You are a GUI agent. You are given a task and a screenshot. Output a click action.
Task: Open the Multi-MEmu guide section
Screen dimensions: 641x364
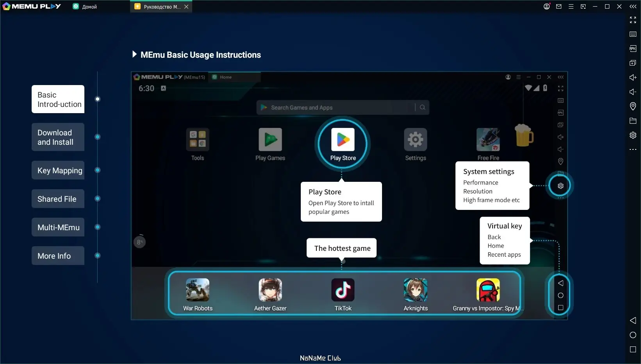58,227
